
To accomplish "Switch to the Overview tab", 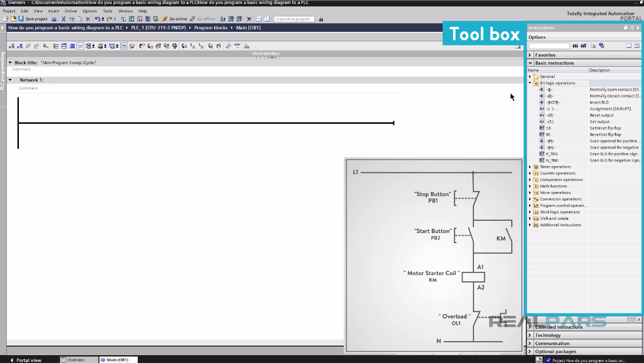I will pyautogui.click(x=79, y=359).
